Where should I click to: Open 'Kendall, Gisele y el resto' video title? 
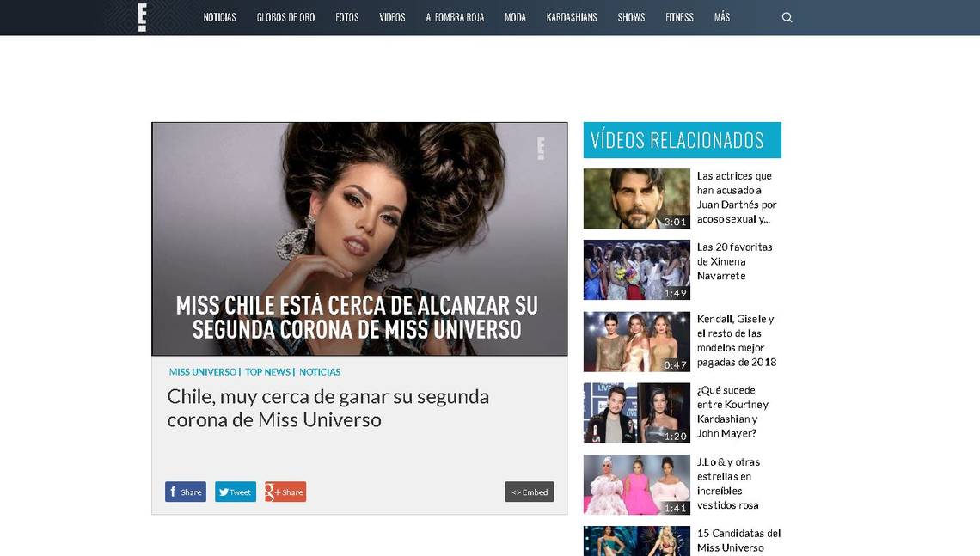pyautogui.click(x=737, y=340)
